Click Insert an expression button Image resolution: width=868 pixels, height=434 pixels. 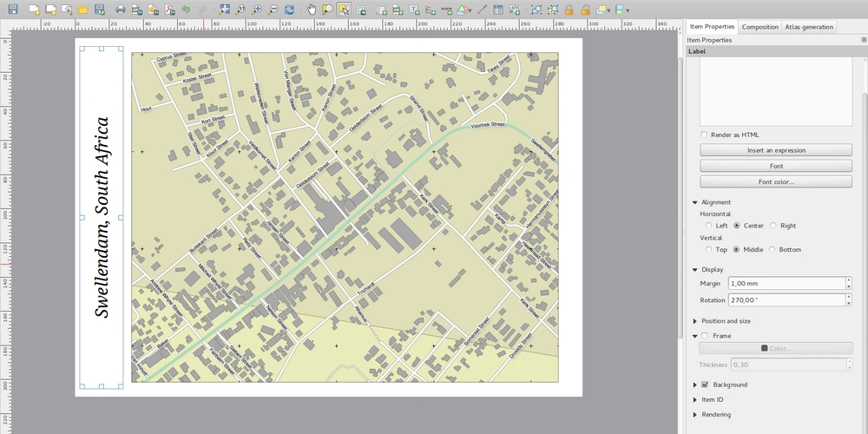(x=776, y=150)
